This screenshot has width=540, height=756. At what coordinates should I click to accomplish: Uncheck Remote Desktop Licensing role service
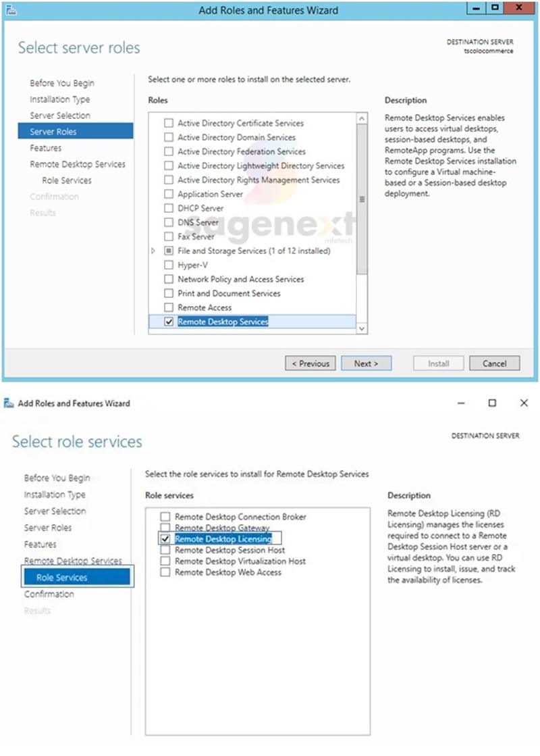[x=165, y=539]
